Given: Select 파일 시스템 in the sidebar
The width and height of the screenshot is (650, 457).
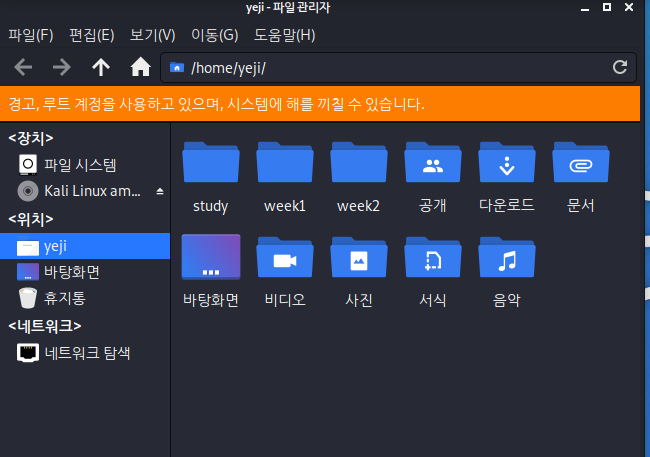Looking at the screenshot, I should (x=85, y=165).
